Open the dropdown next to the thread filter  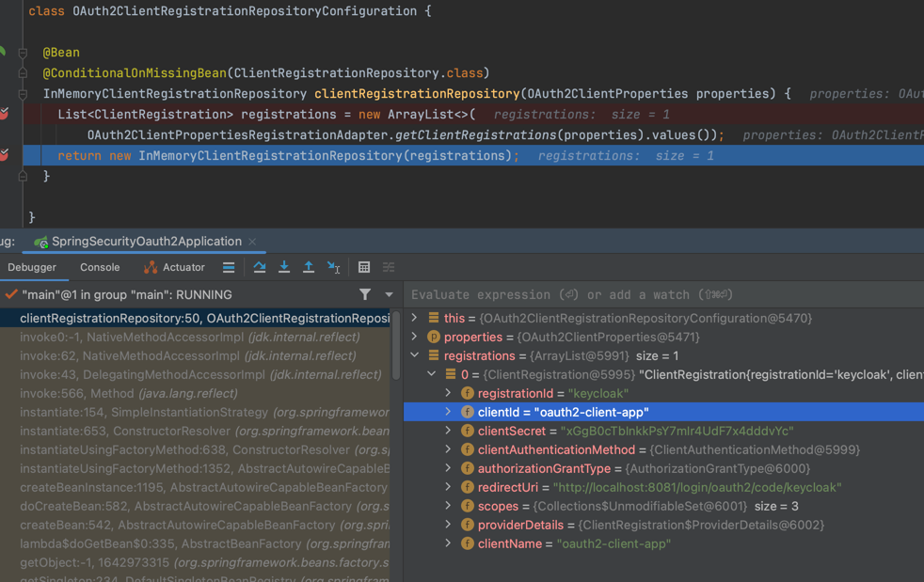[x=388, y=294]
